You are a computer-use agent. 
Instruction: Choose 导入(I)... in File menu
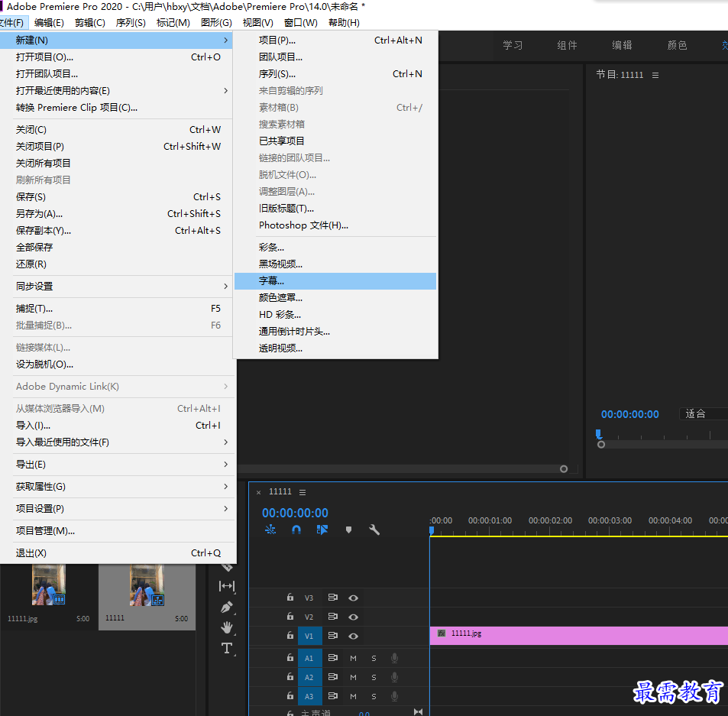tap(116, 426)
